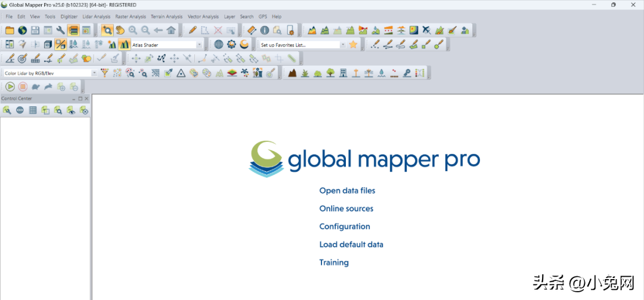644x300 pixels.
Task: Save workspace with the floppy disk icon
Action: [x=35, y=30]
